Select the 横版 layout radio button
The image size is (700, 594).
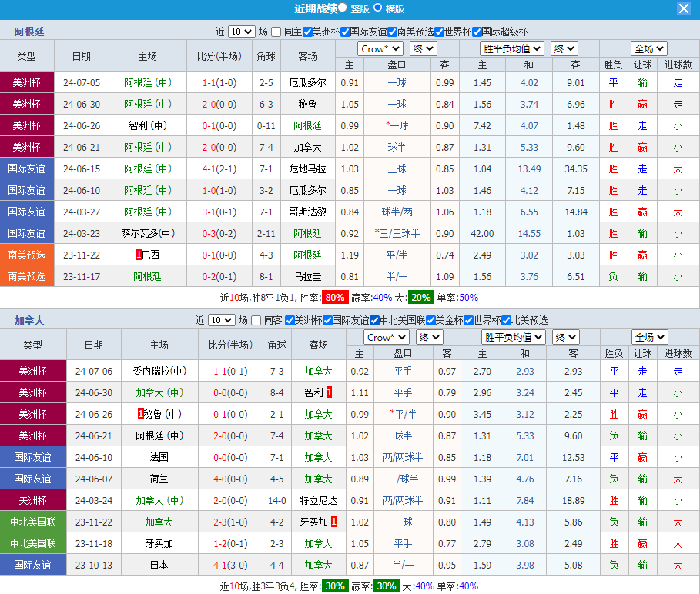pos(378,8)
